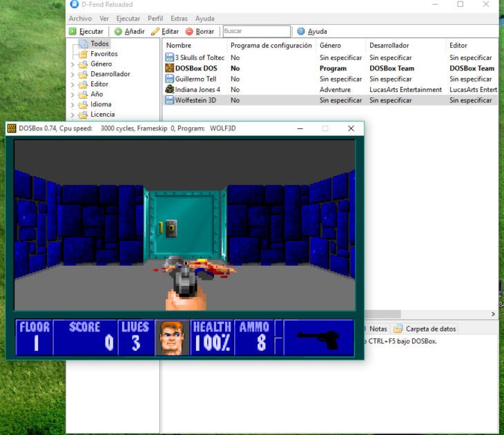The width and height of the screenshot is (504, 435).
Task: Open the Perfil menu
Action: (x=155, y=19)
